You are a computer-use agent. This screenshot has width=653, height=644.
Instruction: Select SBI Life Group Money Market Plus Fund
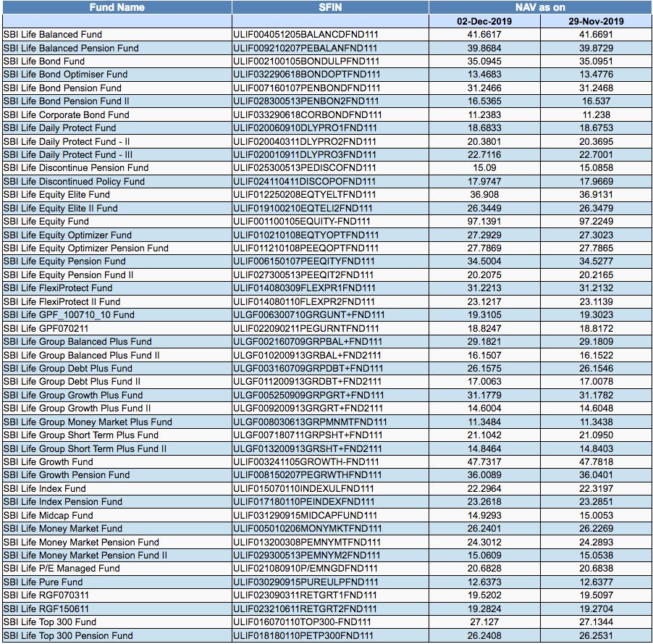point(88,422)
